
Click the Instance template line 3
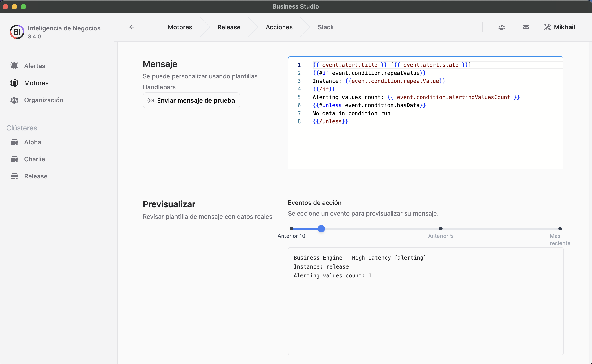click(x=379, y=81)
